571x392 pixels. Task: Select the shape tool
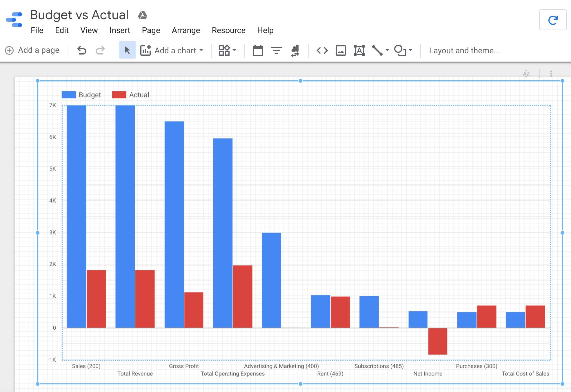point(400,50)
